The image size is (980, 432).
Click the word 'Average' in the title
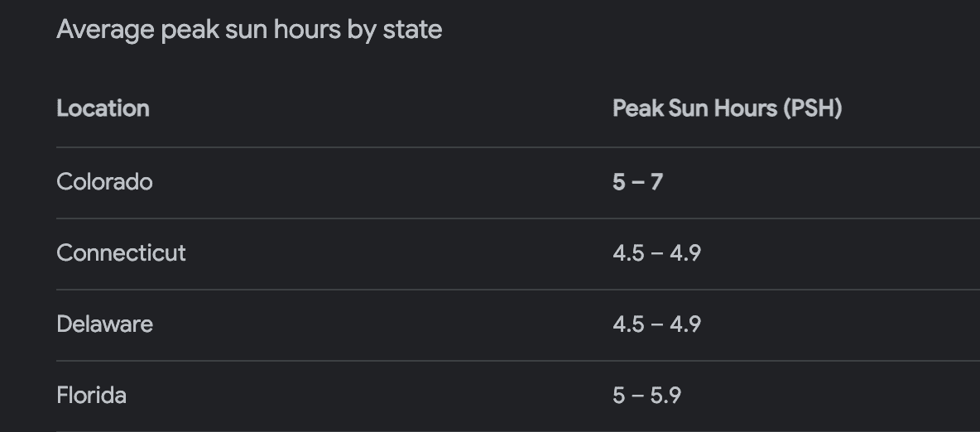[105, 30]
